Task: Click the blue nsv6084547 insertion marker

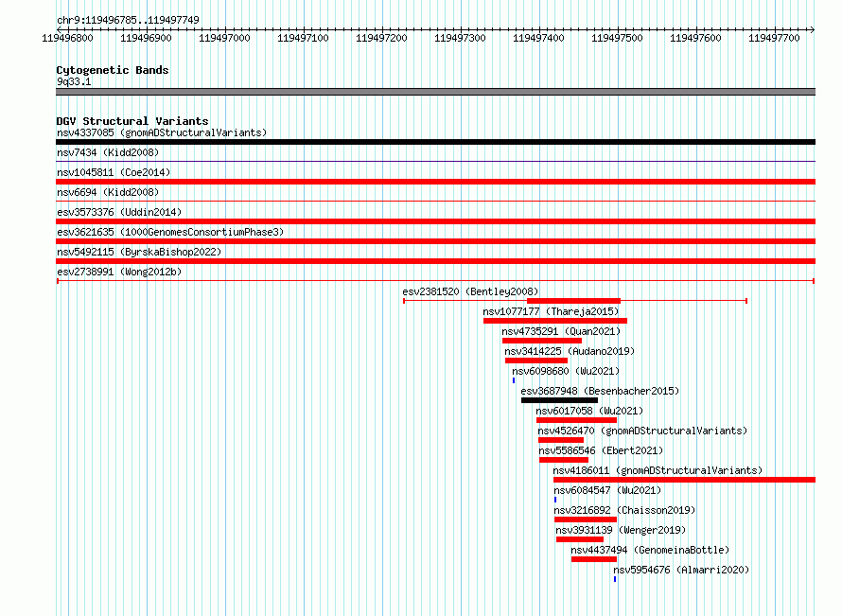Action: click(x=555, y=500)
